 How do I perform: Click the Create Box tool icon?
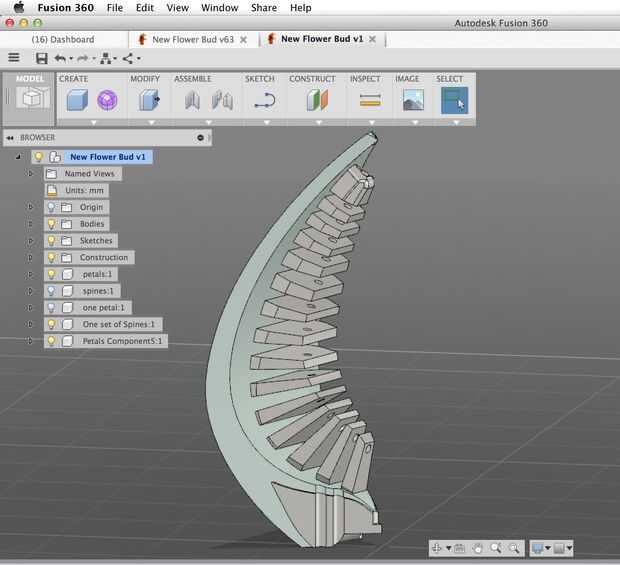[77, 100]
